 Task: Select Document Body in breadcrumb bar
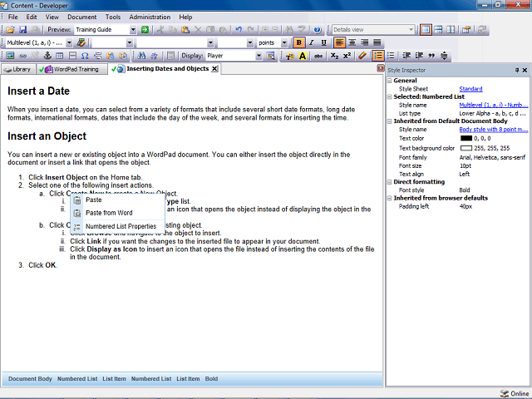pyautogui.click(x=30, y=379)
